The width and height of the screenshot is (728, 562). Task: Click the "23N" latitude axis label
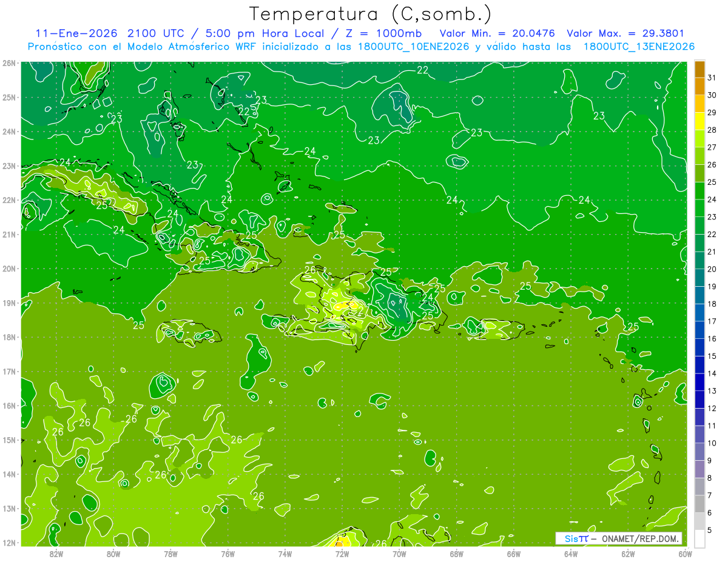(x=8, y=166)
